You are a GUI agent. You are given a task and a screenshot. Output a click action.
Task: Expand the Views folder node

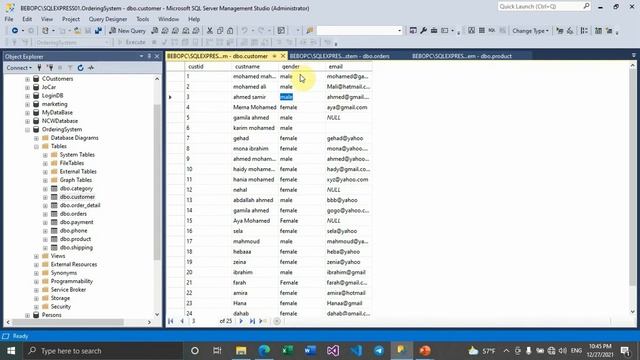[36, 256]
